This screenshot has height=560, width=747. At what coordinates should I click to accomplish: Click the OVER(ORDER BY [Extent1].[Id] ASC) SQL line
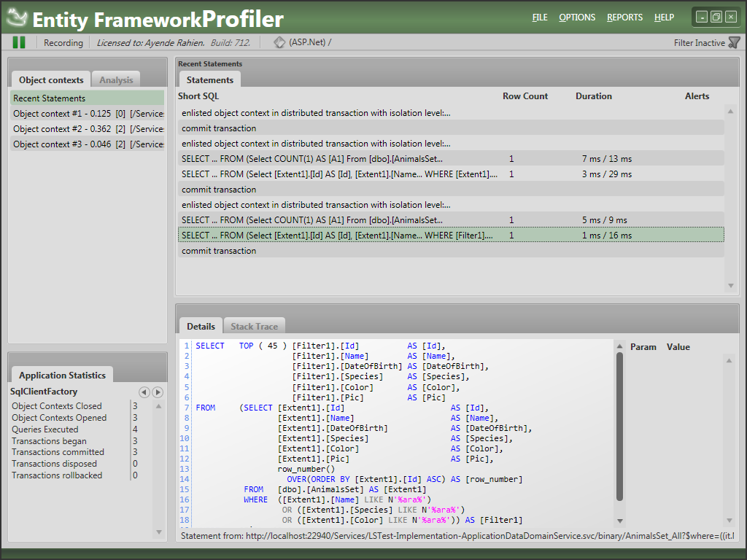404,479
